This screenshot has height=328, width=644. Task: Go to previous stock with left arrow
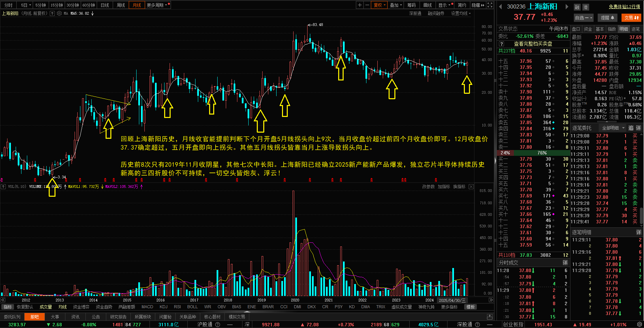[x=501, y=7]
